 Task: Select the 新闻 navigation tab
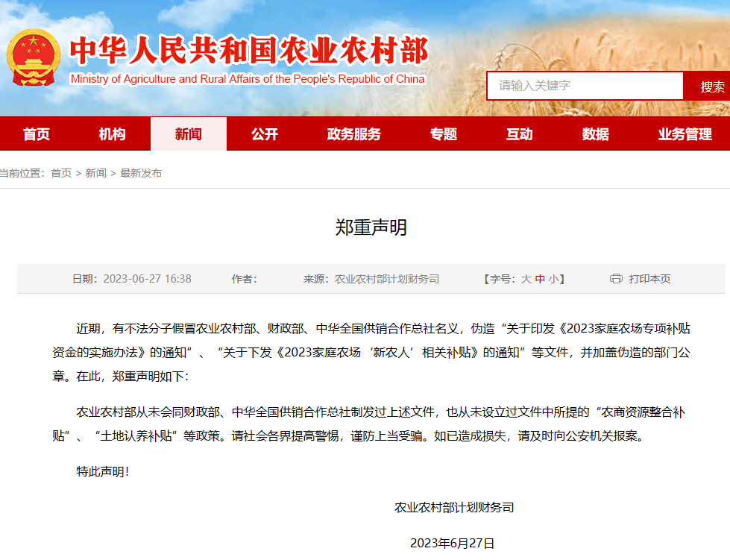pyautogui.click(x=189, y=134)
